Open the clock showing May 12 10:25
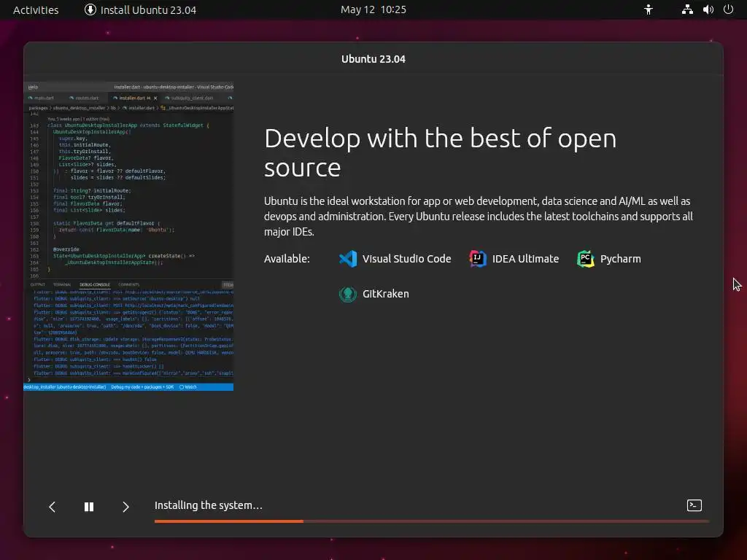Screen dimensions: 747x560 coord(373,9)
